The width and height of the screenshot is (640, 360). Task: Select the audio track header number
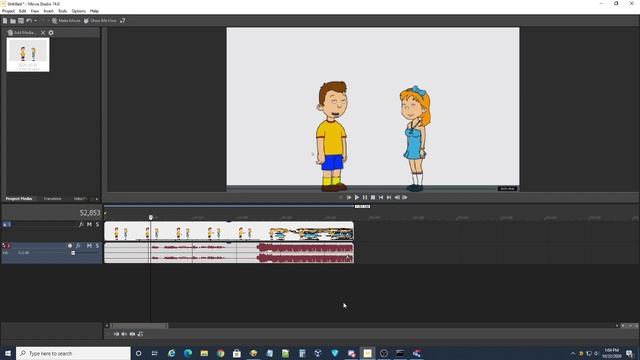coord(7,246)
